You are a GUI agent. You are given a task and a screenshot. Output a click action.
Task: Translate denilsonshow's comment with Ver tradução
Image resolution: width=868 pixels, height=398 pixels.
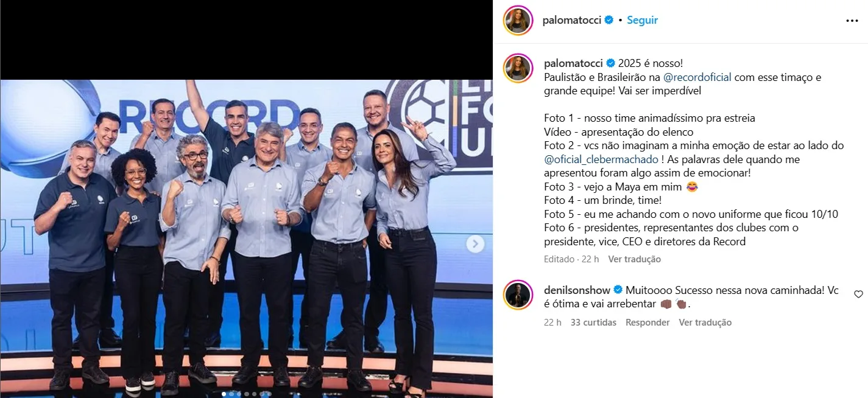point(705,323)
